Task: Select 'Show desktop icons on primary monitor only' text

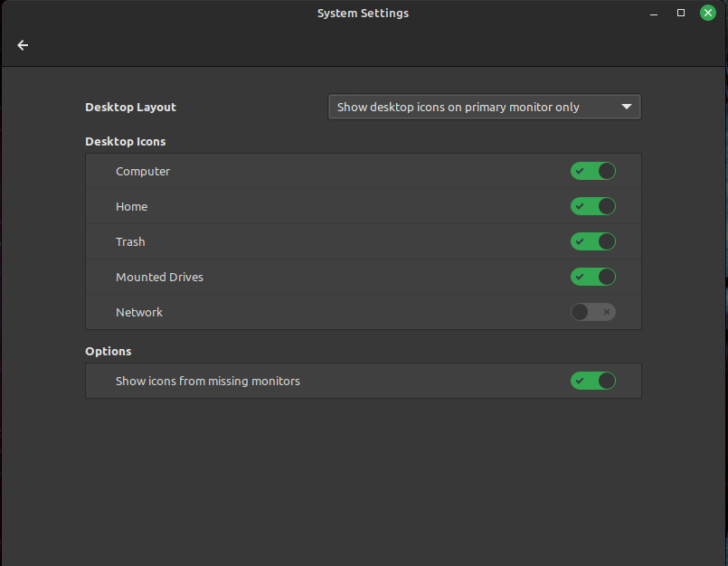Action: 458,108
